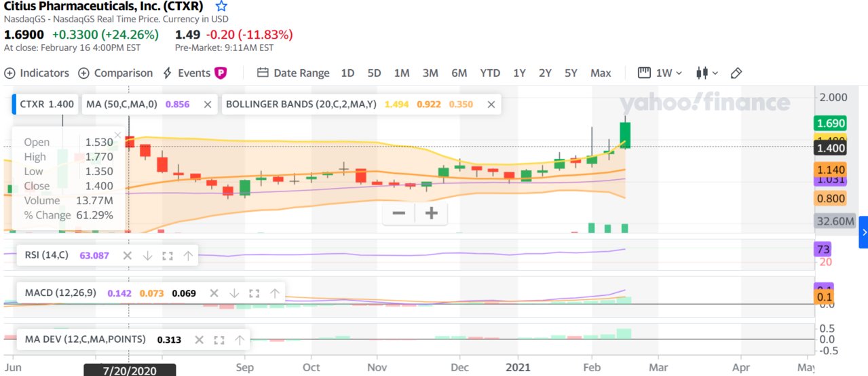Image resolution: width=868 pixels, height=376 pixels.
Task: Click the orange 1.140 axis tag
Action: (830, 170)
